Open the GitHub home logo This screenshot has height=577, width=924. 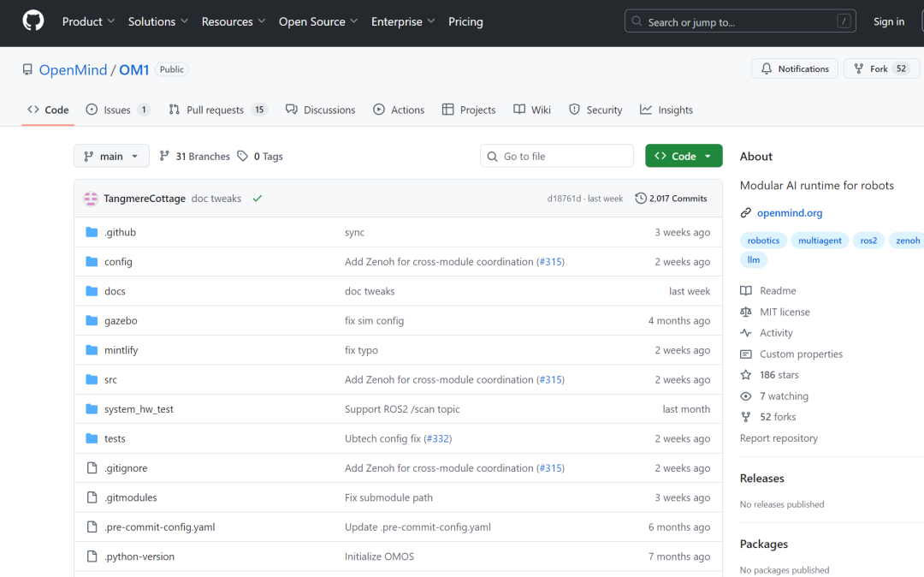[x=33, y=19]
